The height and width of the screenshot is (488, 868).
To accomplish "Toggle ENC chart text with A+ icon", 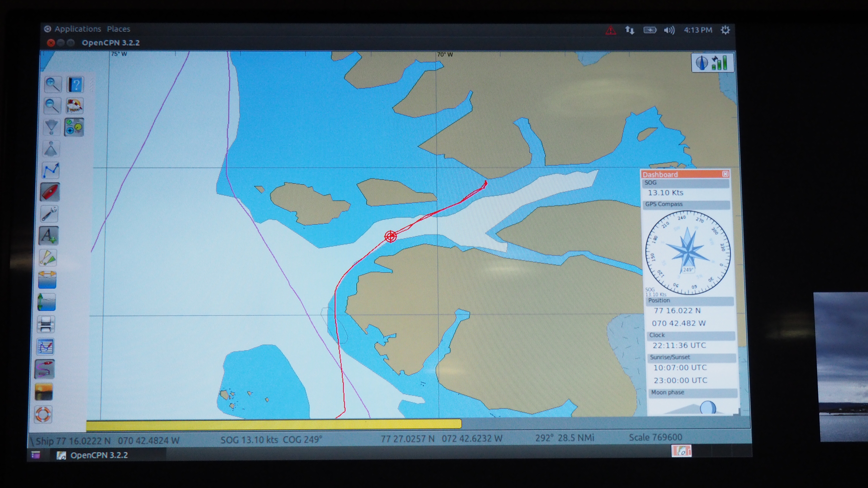I will click(x=49, y=235).
